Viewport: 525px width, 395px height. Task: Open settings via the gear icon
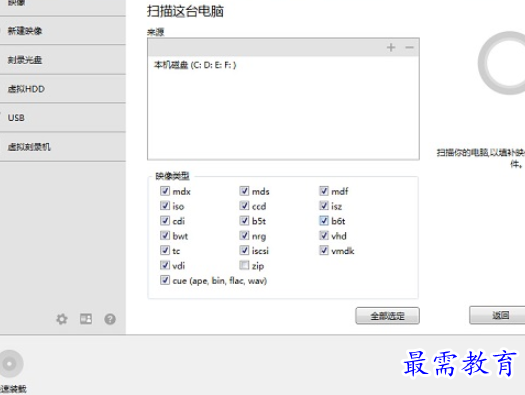tap(62, 319)
